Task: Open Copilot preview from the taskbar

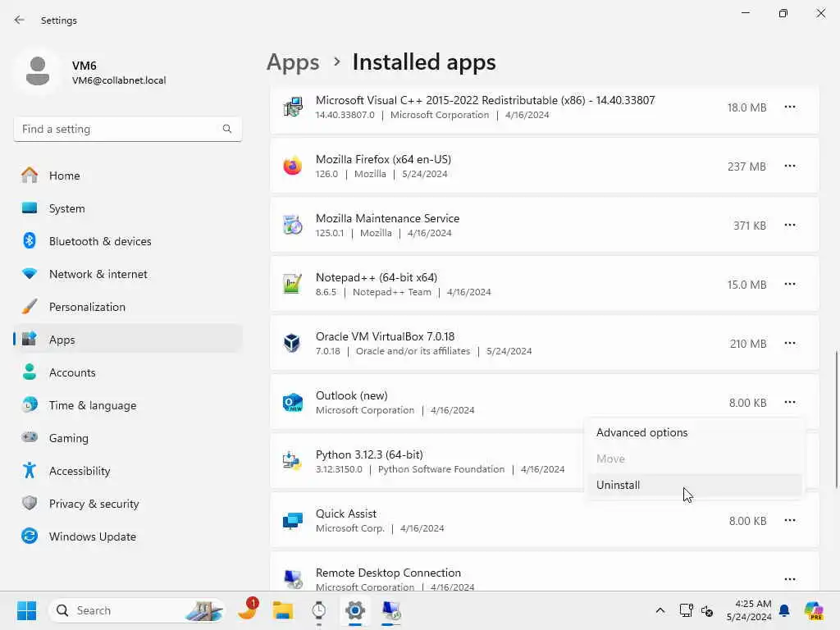Action: [x=814, y=610]
